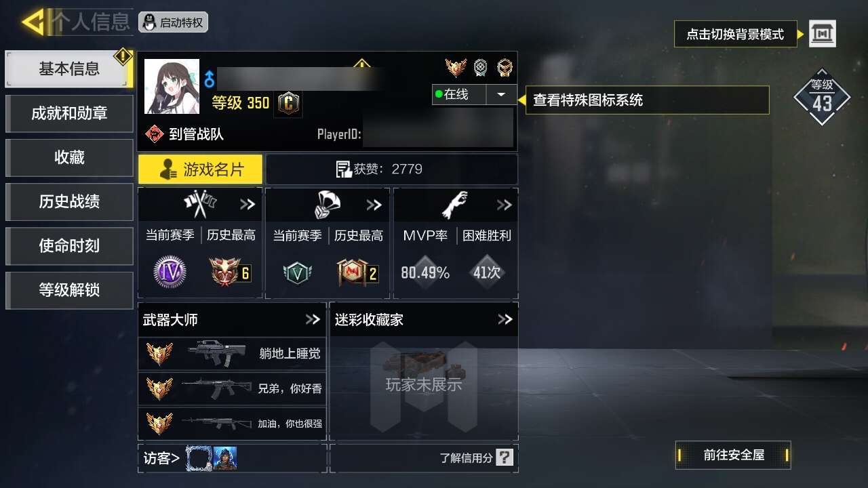868x488 pixels.
Task: Select the skull medal icon at top
Action: click(505, 68)
